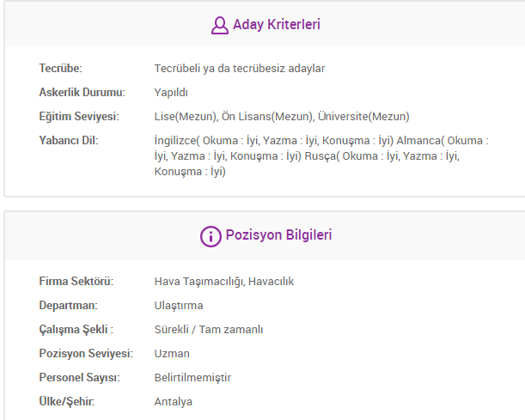The width and height of the screenshot is (525, 420).
Task: Click the Ulaştırma department value
Action: click(x=179, y=306)
